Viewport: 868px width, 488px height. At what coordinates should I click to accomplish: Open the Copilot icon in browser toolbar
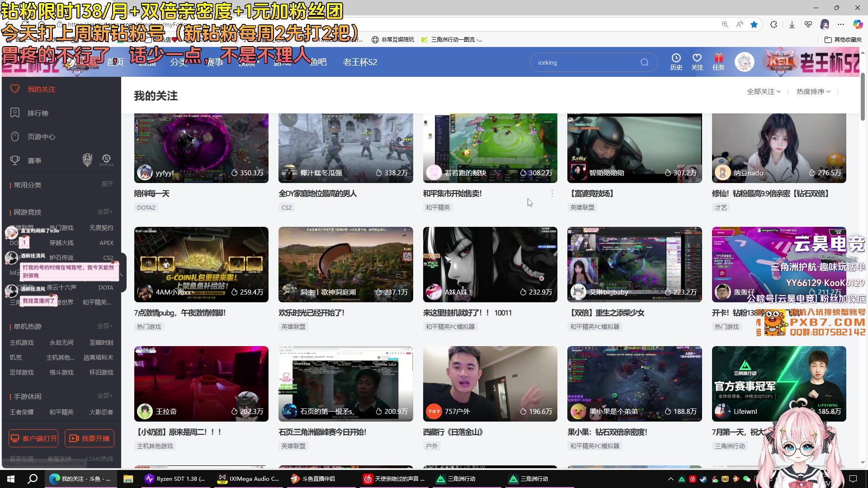coord(858,24)
